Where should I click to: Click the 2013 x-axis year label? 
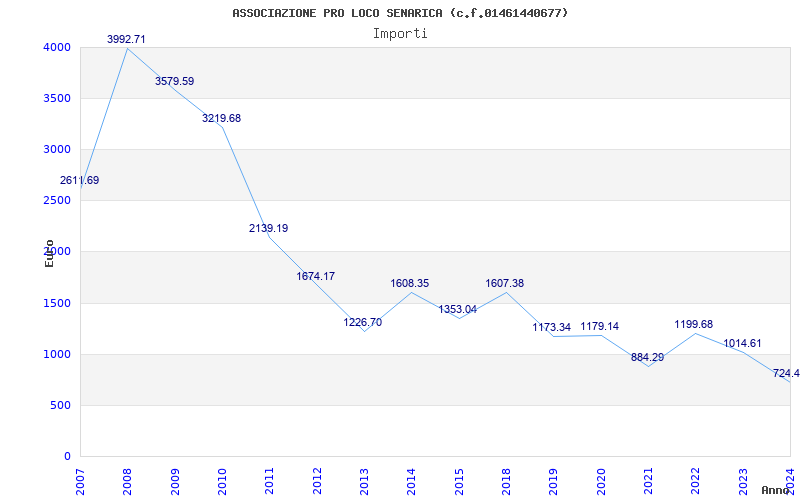(364, 481)
